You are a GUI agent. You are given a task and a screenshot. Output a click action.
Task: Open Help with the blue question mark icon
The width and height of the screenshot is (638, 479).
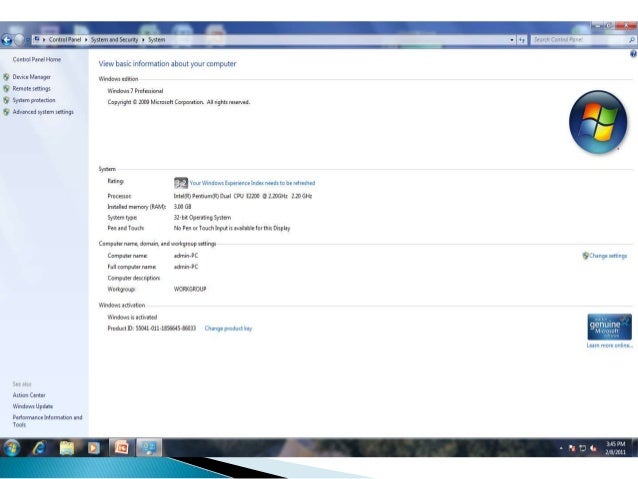pos(634,54)
